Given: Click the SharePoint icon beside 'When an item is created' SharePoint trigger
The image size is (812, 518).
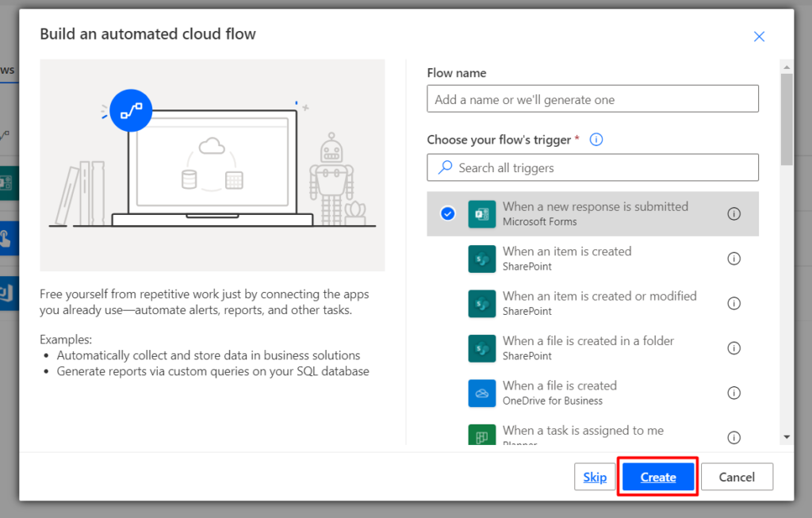Looking at the screenshot, I should pyautogui.click(x=481, y=259).
